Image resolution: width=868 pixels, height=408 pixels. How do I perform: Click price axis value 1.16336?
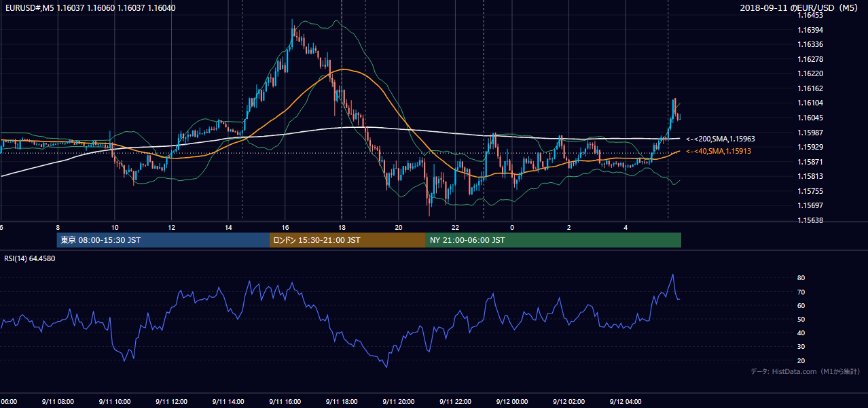click(x=810, y=44)
